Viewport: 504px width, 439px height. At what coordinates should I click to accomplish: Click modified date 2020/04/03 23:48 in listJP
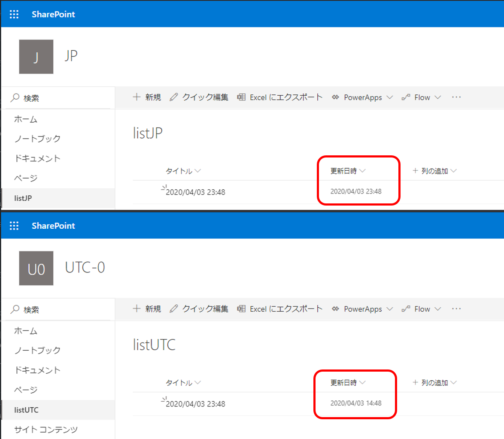point(356,191)
